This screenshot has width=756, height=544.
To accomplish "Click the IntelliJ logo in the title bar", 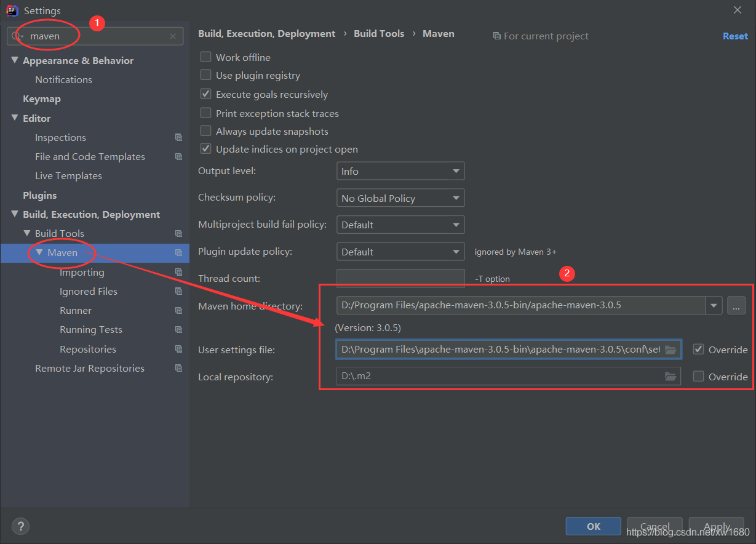I will pyautogui.click(x=12, y=10).
